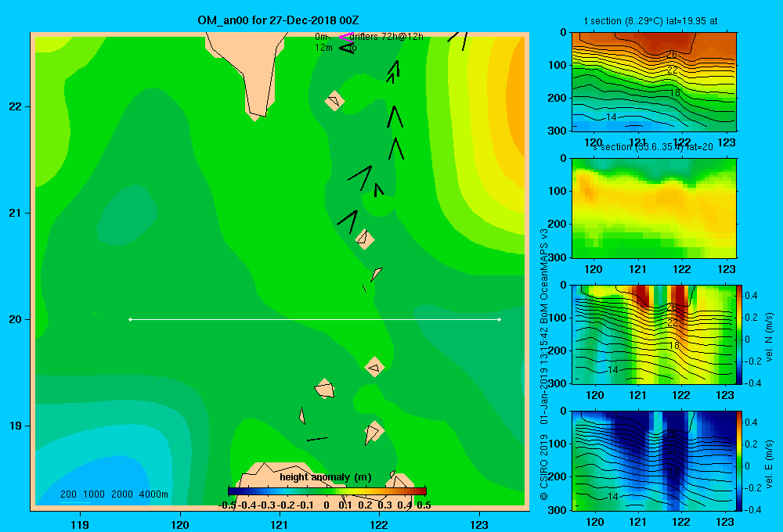
Task: Click the "-0.5" label on height anomaly colorbar
Action: [x=227, y=505]
